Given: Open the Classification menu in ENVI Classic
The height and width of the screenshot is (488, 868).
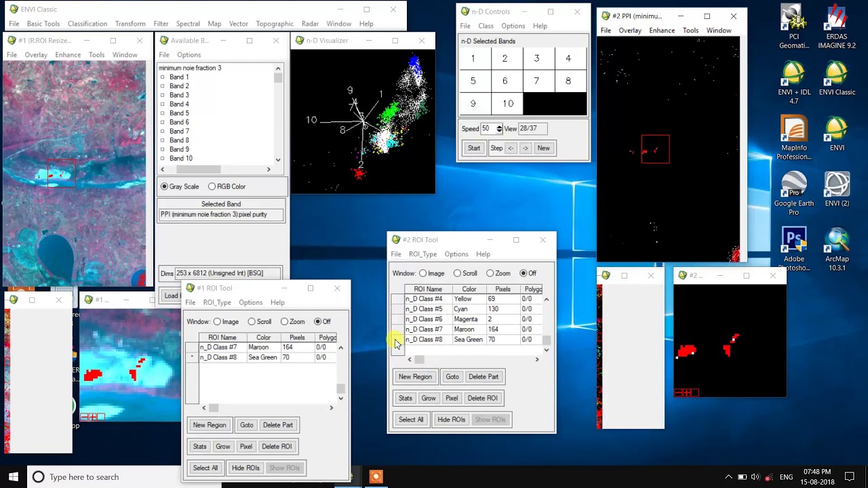Looking at the screenshot, I should [87, 24].
